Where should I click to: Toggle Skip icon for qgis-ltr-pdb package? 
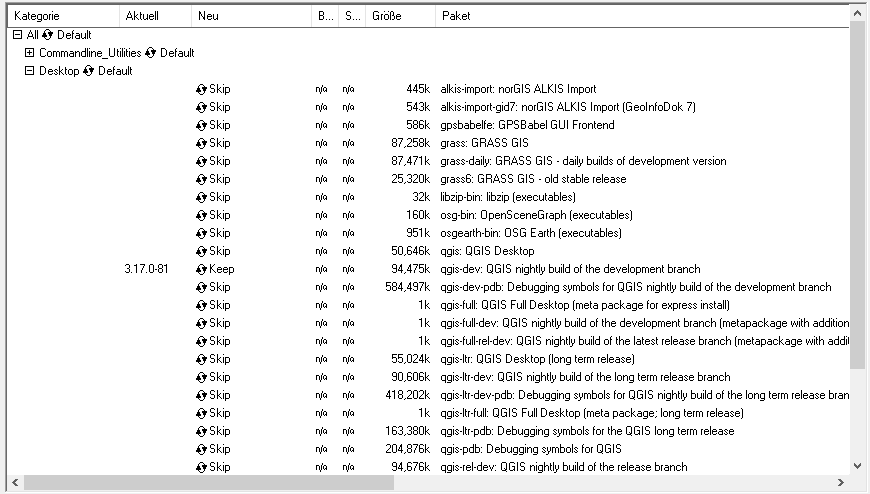pyautogui.click(x=201, y=431)
